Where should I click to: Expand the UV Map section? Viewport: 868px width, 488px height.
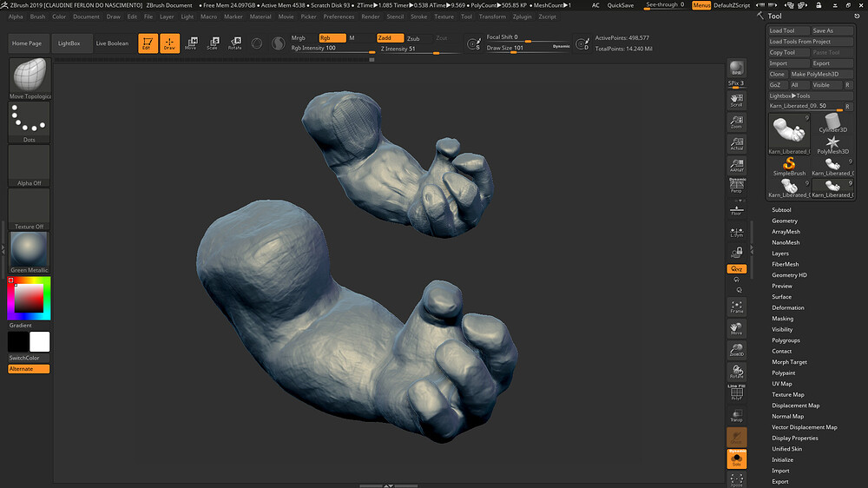click(x=782, y=383)
